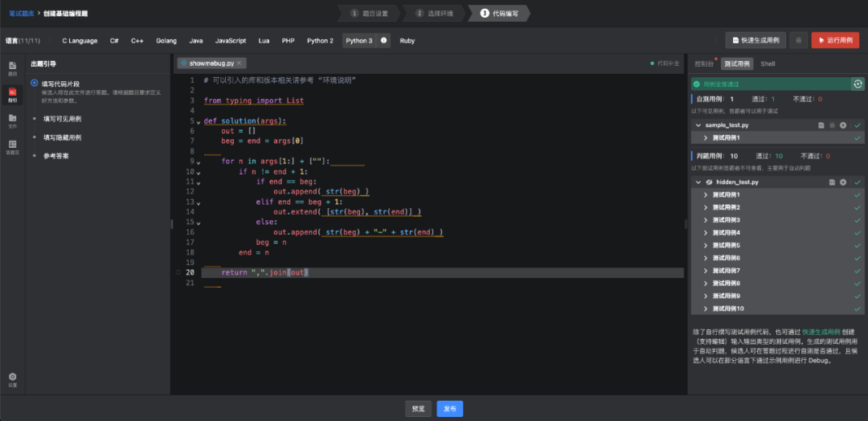Go to step 1 题目设置
The width and height of the screenshot is (868, 421).
point(370,14)
